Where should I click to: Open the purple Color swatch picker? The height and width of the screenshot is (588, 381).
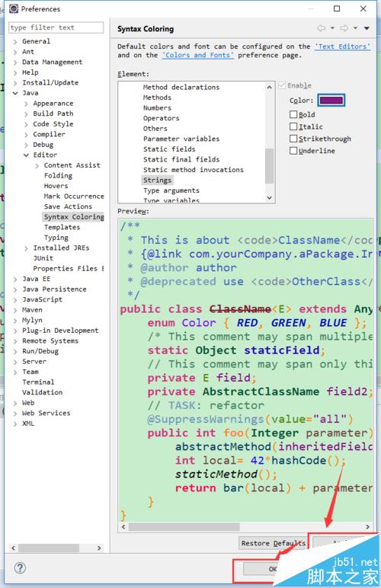pos(331,100)
